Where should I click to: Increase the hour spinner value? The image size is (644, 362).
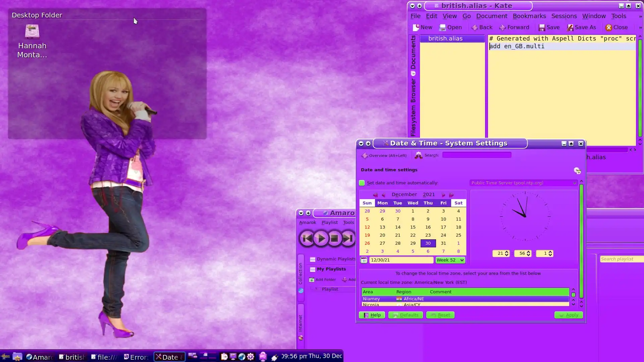click(x=507, y=252)
